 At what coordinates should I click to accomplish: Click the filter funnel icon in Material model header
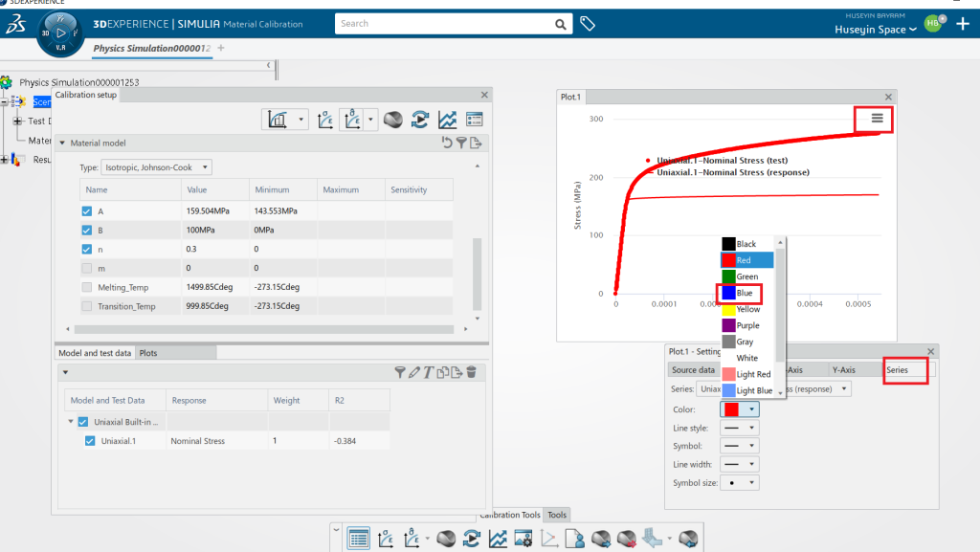tap(460, 143)
